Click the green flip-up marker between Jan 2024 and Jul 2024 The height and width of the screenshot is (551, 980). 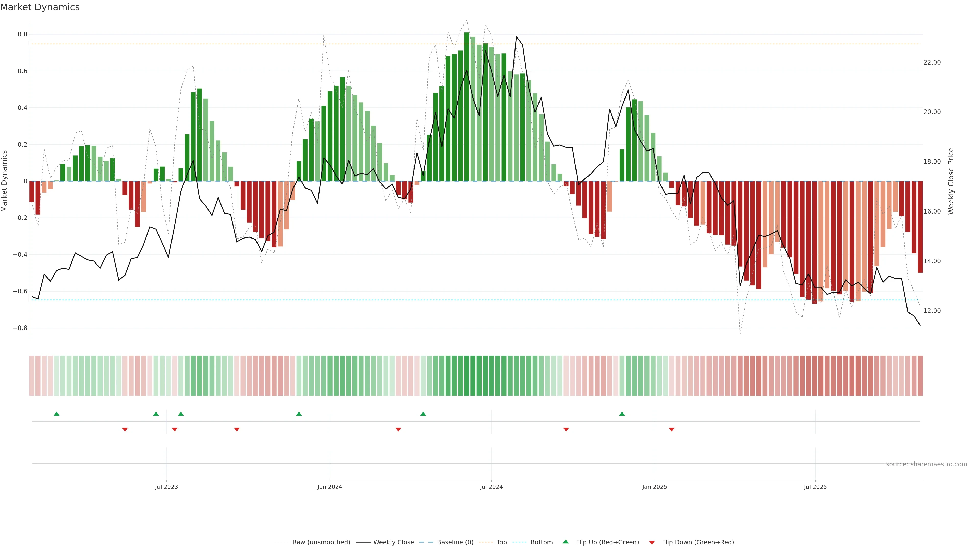423,414
